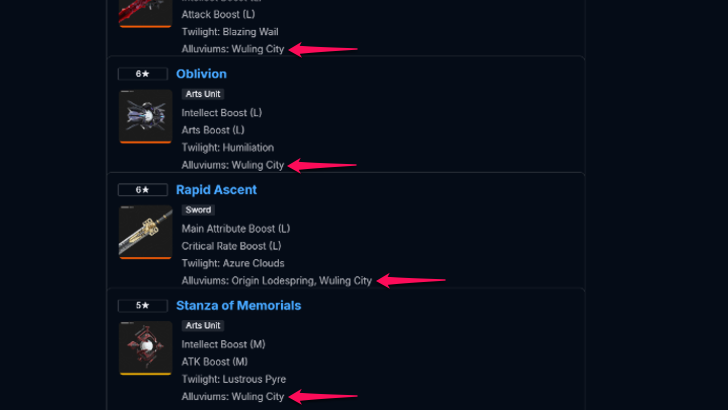
Task: Click the Twilight: Lustrous Pyre stat line
Action: [x=229, y=380]
